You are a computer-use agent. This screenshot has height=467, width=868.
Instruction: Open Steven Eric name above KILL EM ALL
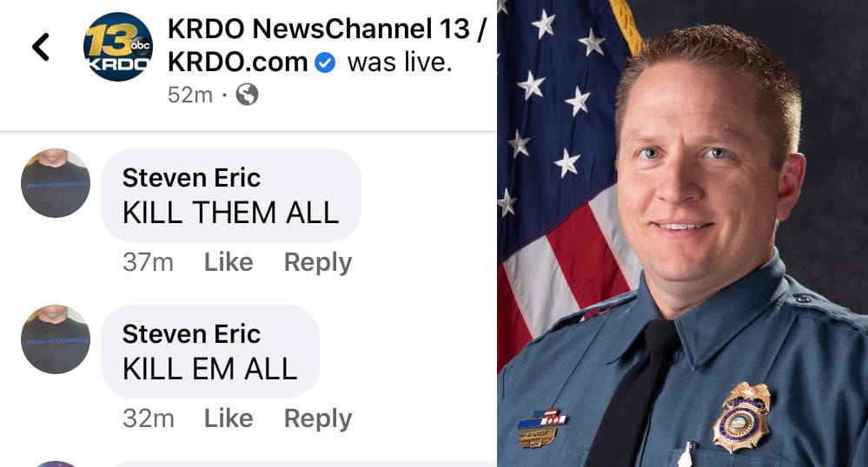coord(191,333)
